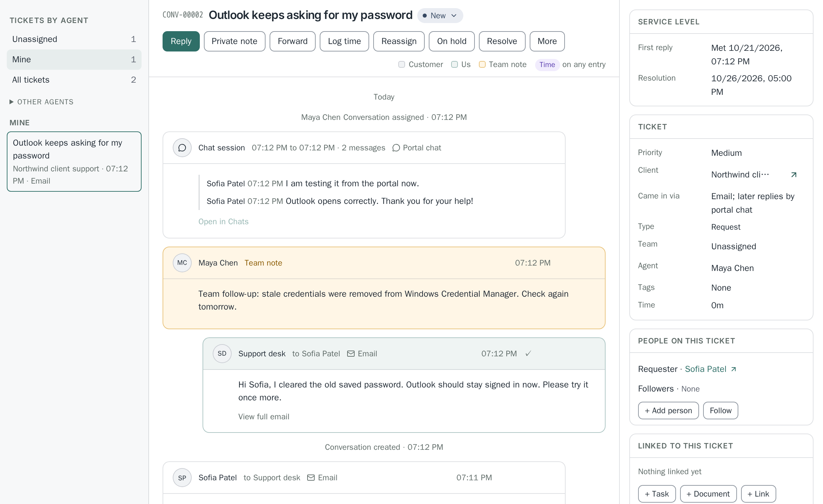This screenshot has width=823, height=504.
Task: Click the Reply button
Action: pos(181,41)
